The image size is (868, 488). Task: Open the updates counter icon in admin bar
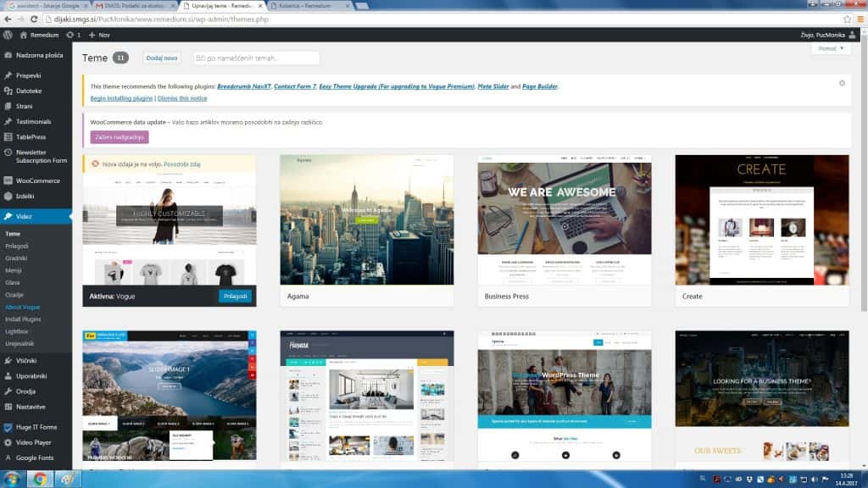(x=72, y=35)
